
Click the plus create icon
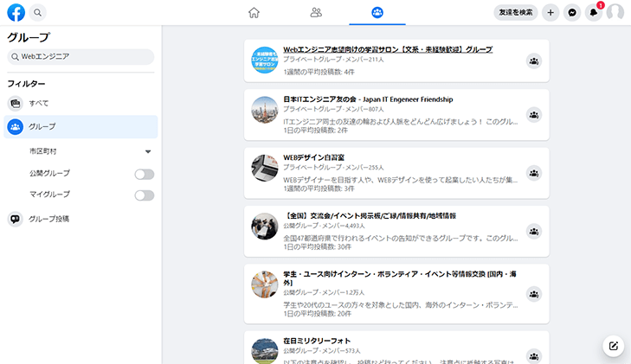(551, 13)
